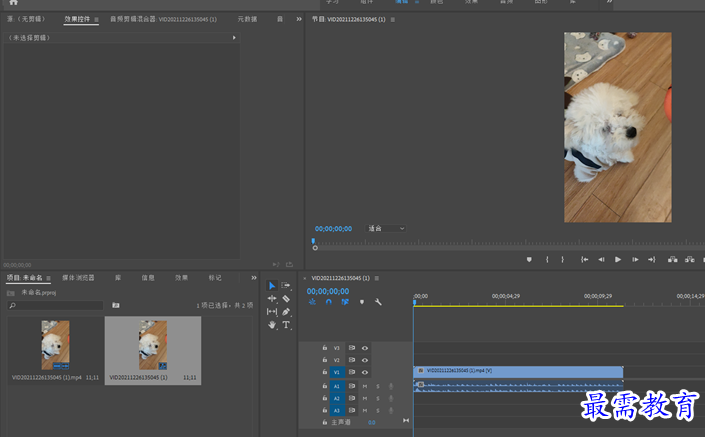Select the Selection (arrow) tool
This screenshot has height=437, width=705.
272,285
